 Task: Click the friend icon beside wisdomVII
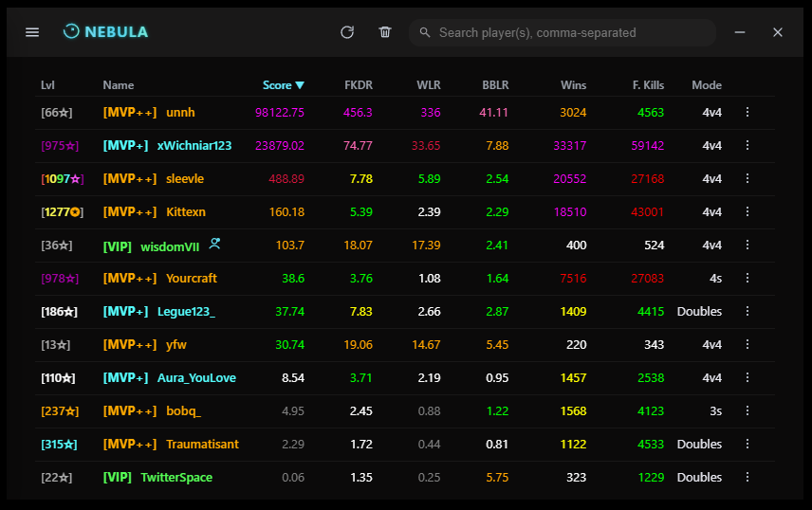(x=215, y=245)
